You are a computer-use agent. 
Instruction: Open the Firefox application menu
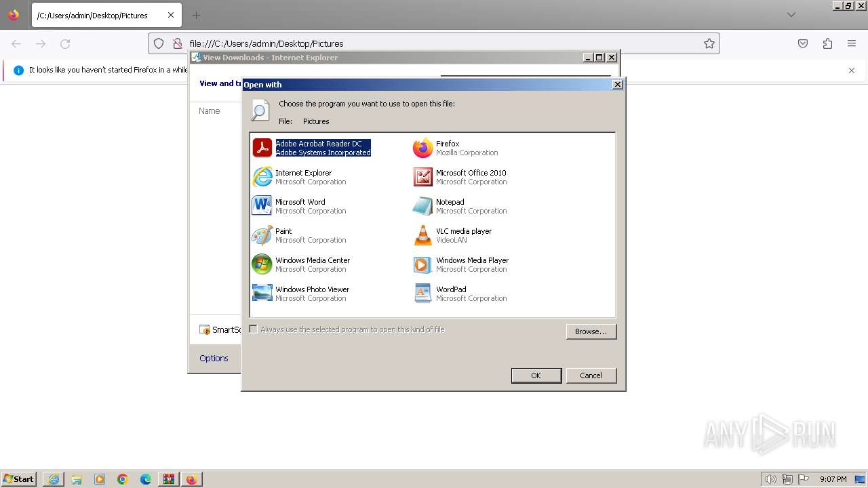click(852, 43)
